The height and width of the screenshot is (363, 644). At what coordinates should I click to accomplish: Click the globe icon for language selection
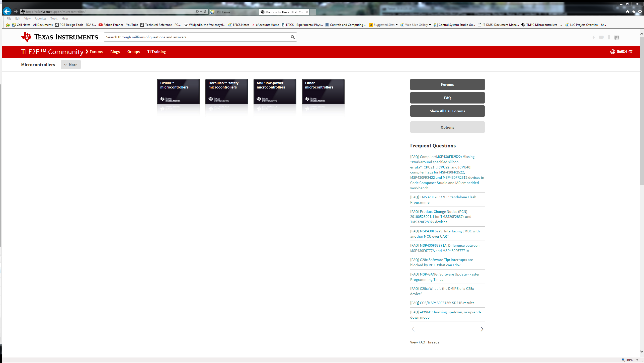pos(613,52)
